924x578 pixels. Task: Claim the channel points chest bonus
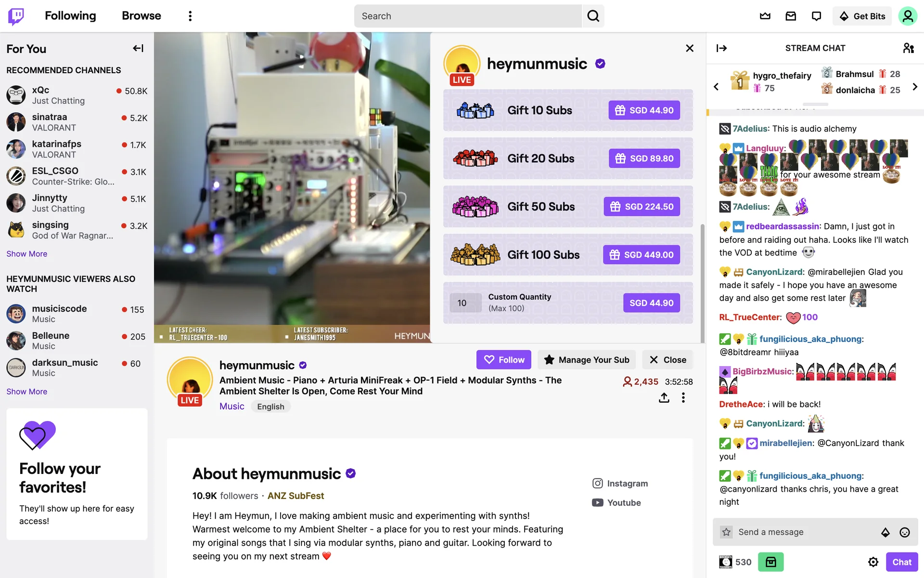[771, 562]
